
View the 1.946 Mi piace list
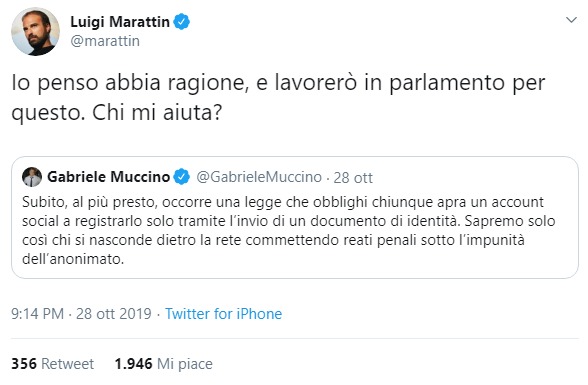click(x=164, y=364)
